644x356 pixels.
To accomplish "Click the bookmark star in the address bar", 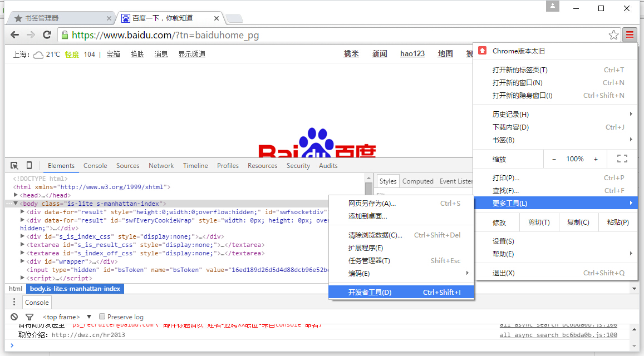I will (613, 34).
